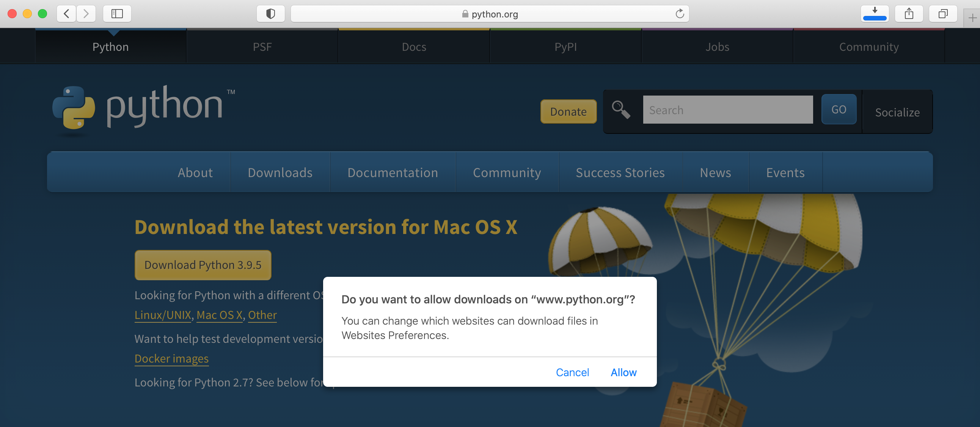Click the browser forward navigation icon
980x427 pixels.
click(x=86, y=13)
